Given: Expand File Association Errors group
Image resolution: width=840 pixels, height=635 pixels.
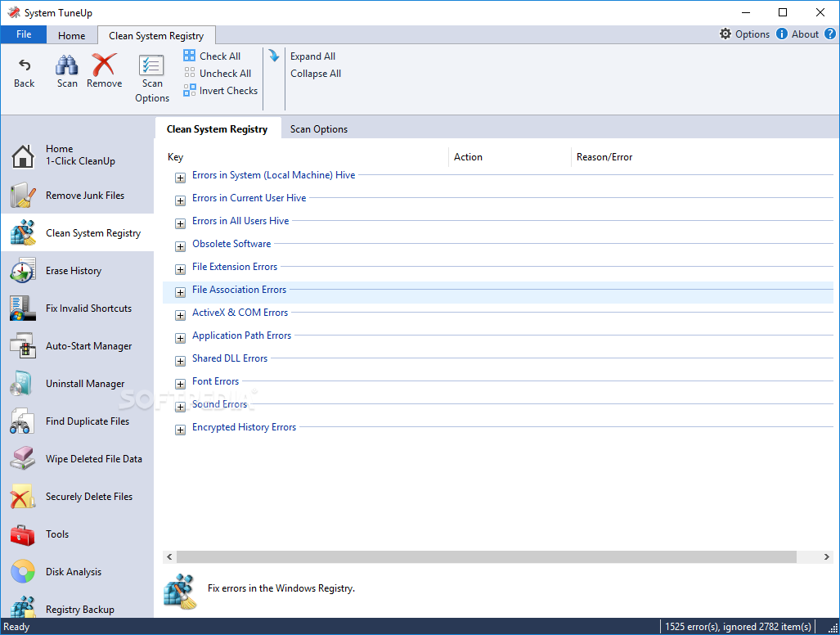Looking at the screenshot, I should (181, 293).
